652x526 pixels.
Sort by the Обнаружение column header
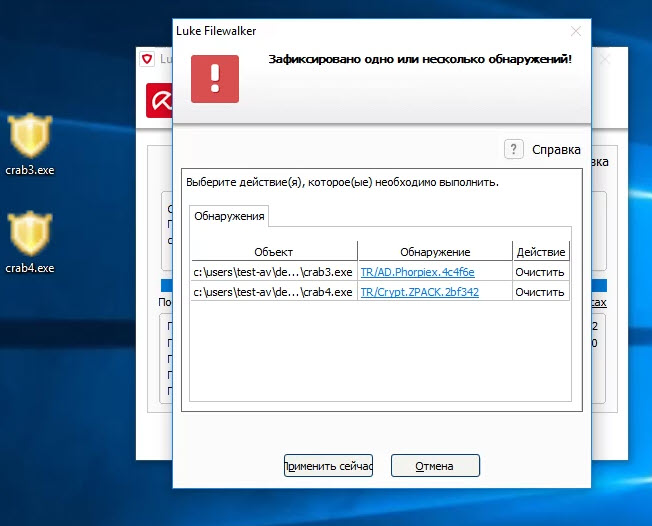click(x=435, y=252)
